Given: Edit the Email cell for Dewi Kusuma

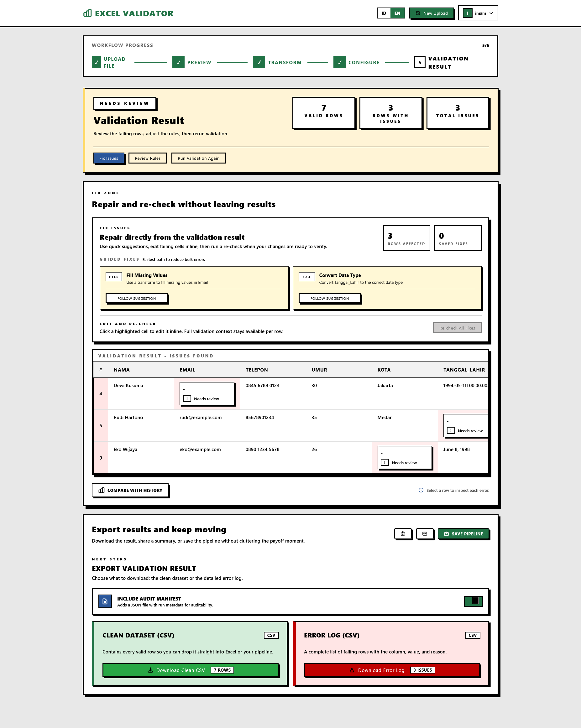Looking at the screenshot, I should point(207,394).
